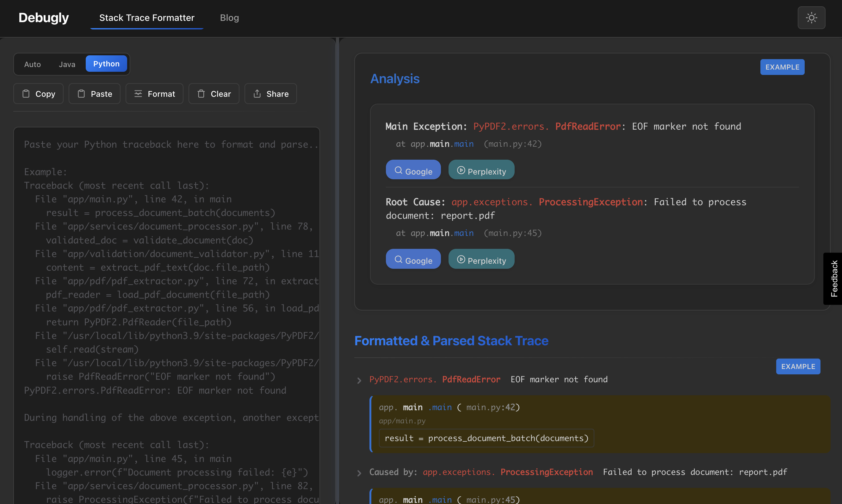Click the vertical divider between panels
The height and width of the screenshot is (504, 842).
click(337, 271)
